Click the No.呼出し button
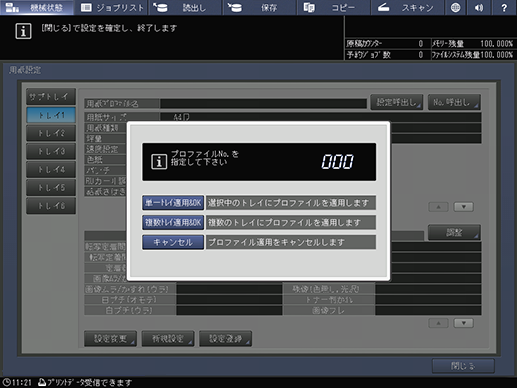 click(x=454, y=102)
